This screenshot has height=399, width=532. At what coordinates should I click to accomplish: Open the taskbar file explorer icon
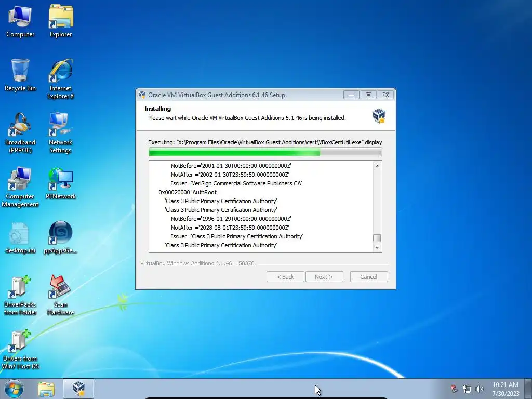(46, 389)
